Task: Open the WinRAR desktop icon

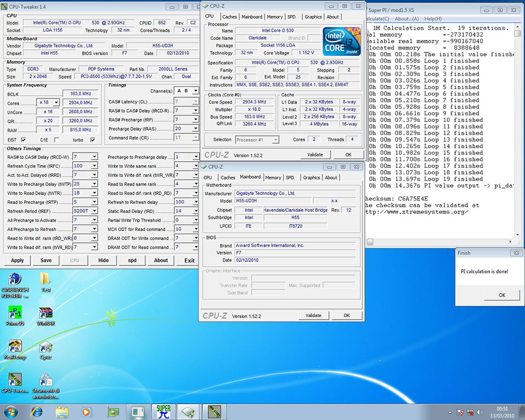Action: pos(45,317)
